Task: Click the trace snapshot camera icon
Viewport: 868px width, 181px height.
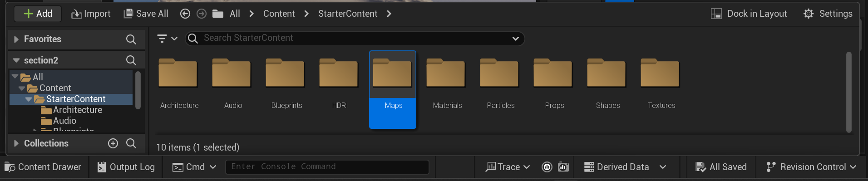Action: point(563,167)
